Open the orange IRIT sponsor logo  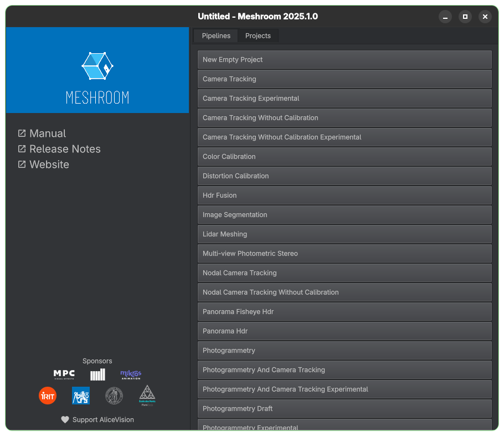point(48,396)
